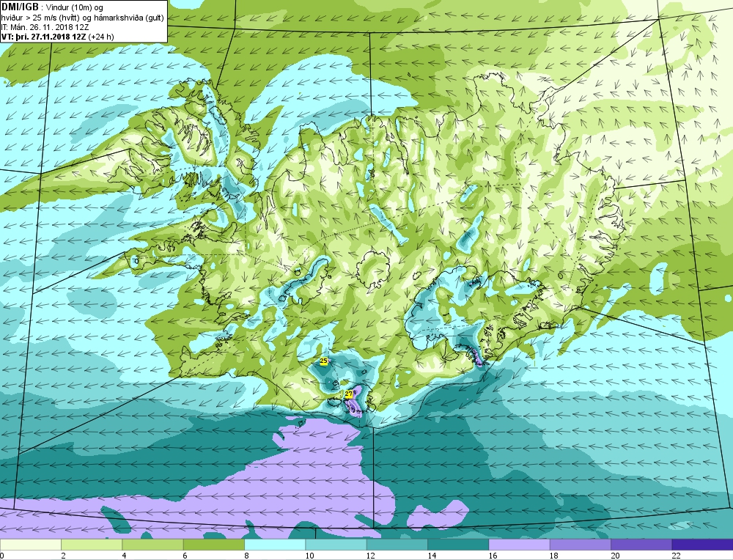This screenshot has width=733, height=560.
Task: Click the legend scale label 22
Action: (x=676, y=556)
